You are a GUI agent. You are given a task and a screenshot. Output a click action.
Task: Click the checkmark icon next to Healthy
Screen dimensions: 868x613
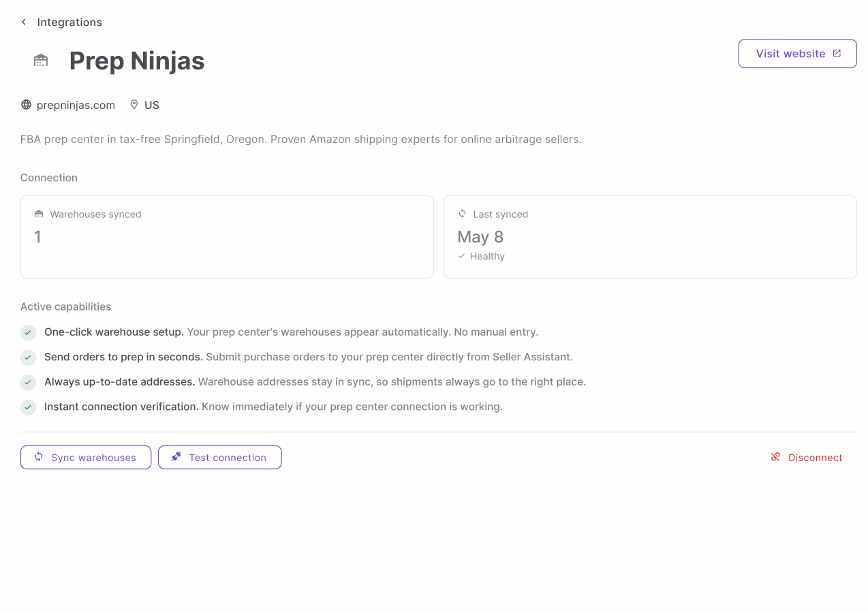click(x=461, y=256)
